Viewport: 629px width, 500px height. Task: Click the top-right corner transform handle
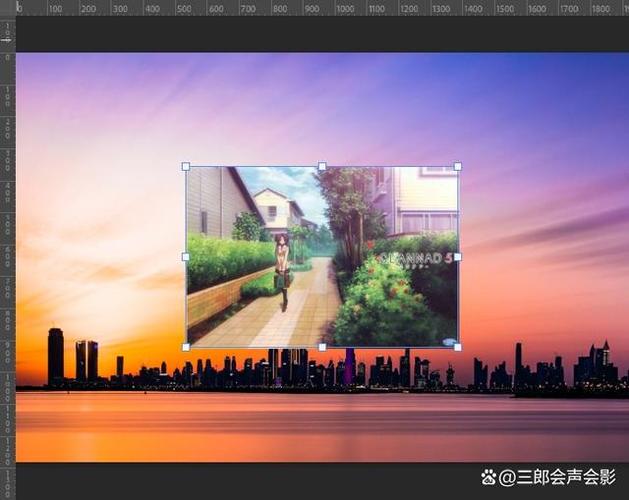pos(457,166)
